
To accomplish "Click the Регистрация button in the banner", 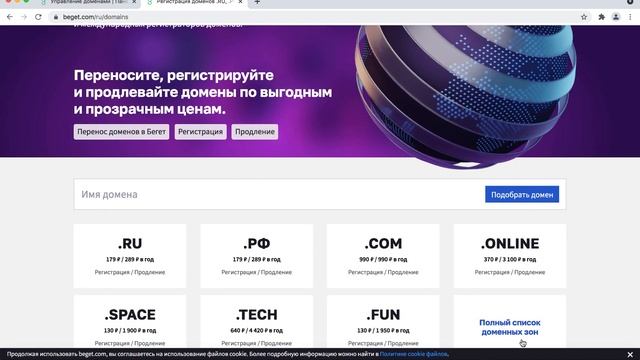I will pos(200,132).
